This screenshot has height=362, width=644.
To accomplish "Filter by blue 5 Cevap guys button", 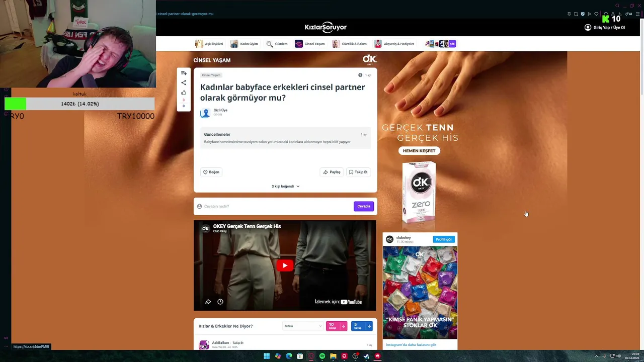I will click(x=362, y=326).
